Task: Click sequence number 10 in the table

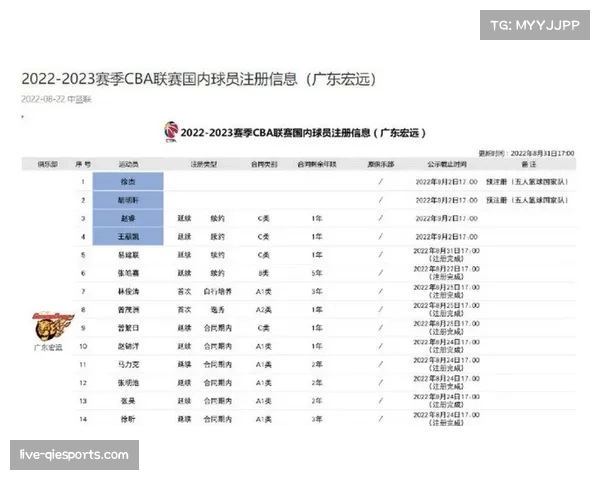Action: pos(83,346)
